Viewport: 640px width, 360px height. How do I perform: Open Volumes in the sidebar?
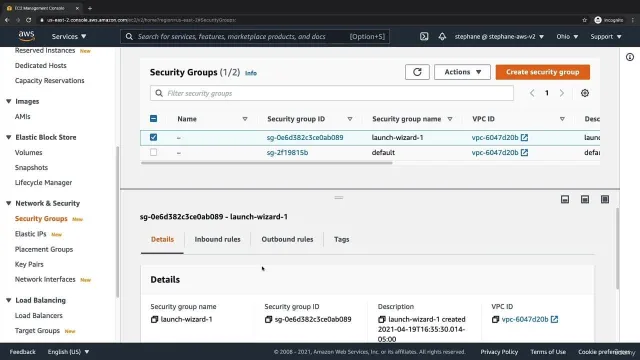29,153
